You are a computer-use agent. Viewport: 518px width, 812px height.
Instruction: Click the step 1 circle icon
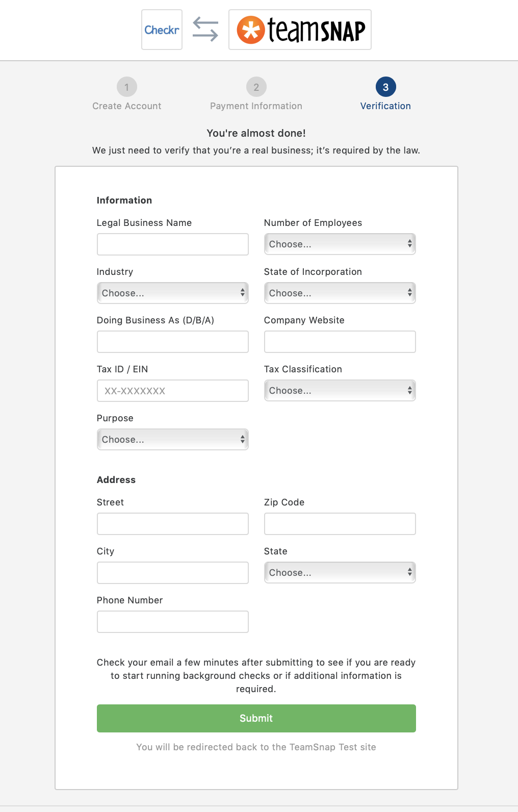click(x=126, y=87)
